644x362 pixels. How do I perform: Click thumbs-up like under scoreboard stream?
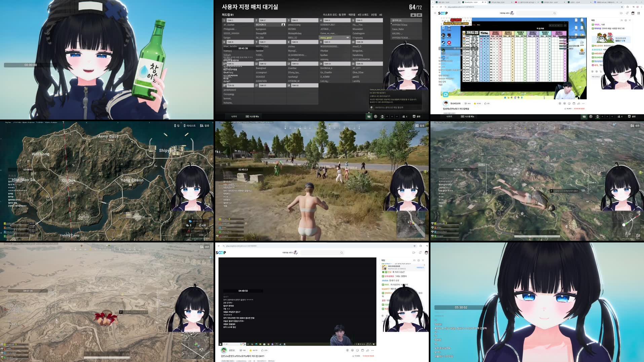pyautogui.click(x=485, y=103)
